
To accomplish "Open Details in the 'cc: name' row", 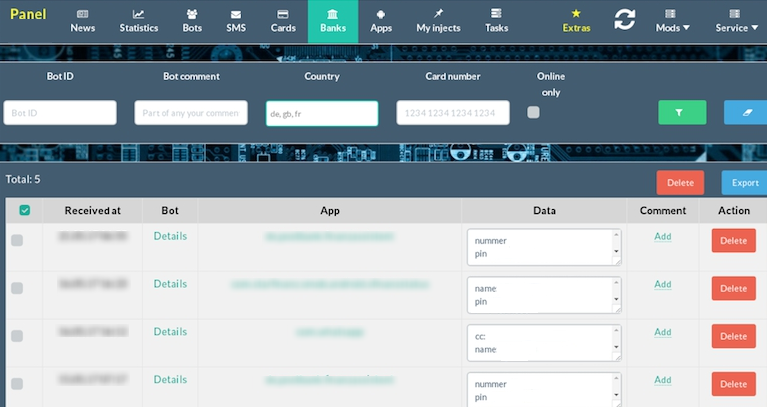I will pos(170,332).
